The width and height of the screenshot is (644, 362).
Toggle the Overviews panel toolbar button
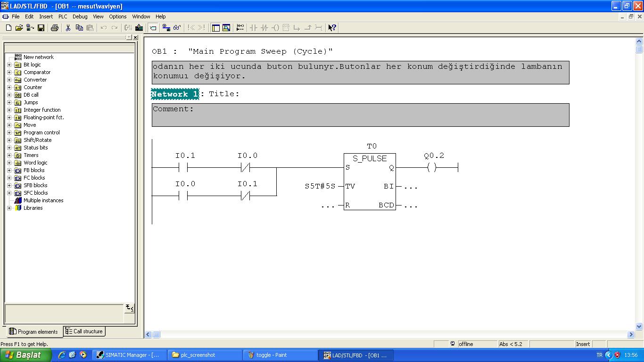[x=216, y=28]
